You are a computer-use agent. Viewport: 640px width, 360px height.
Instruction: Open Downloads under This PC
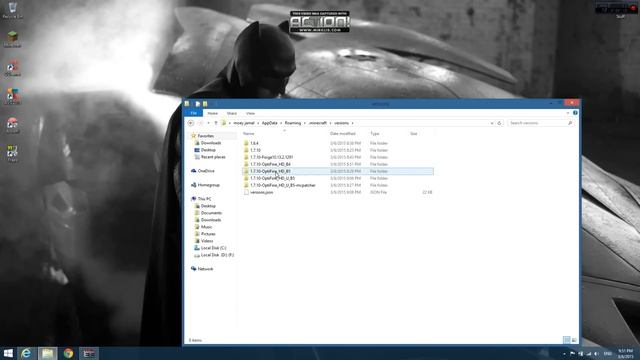pos(211,220)
